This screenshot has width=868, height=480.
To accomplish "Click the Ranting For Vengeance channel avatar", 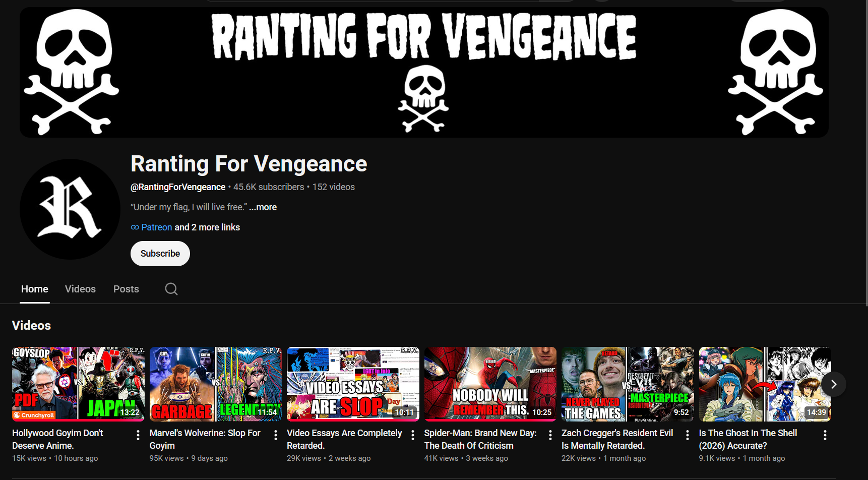I will (70, 209).
